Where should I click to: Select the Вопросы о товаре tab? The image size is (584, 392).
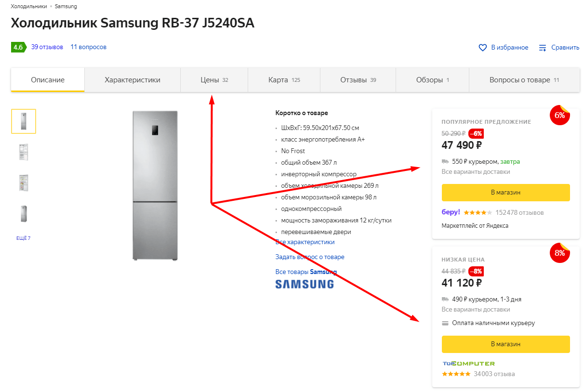coord(524,80)
